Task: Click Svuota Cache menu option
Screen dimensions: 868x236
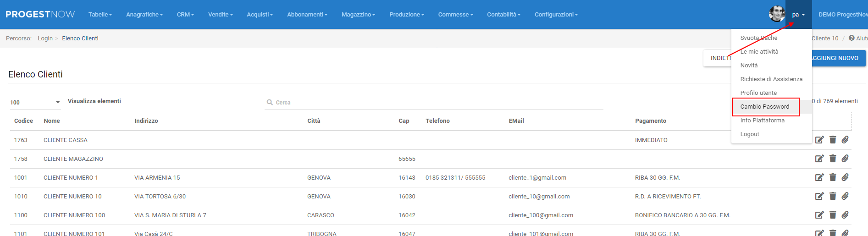Action: point(758,38)
